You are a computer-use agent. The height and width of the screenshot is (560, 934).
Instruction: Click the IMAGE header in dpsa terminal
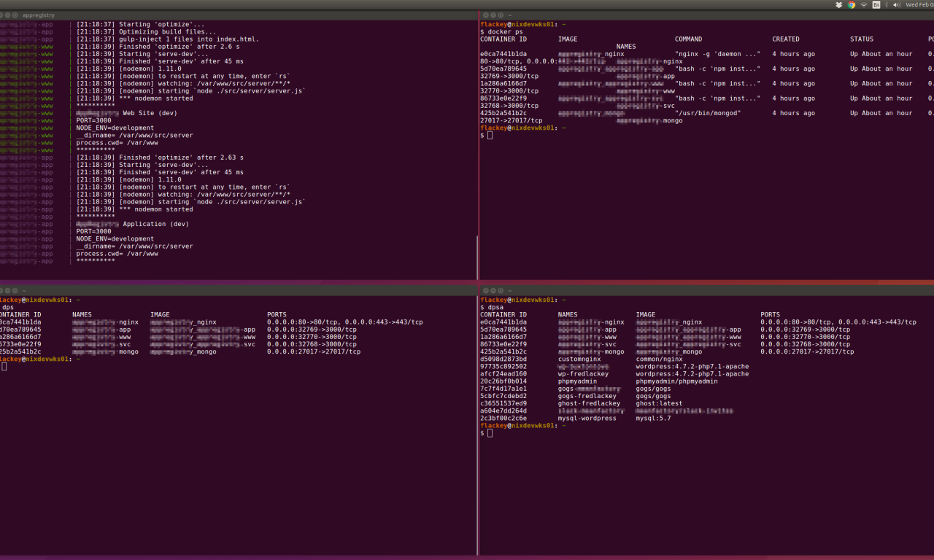pyautogui.click(x=645, y=315)
